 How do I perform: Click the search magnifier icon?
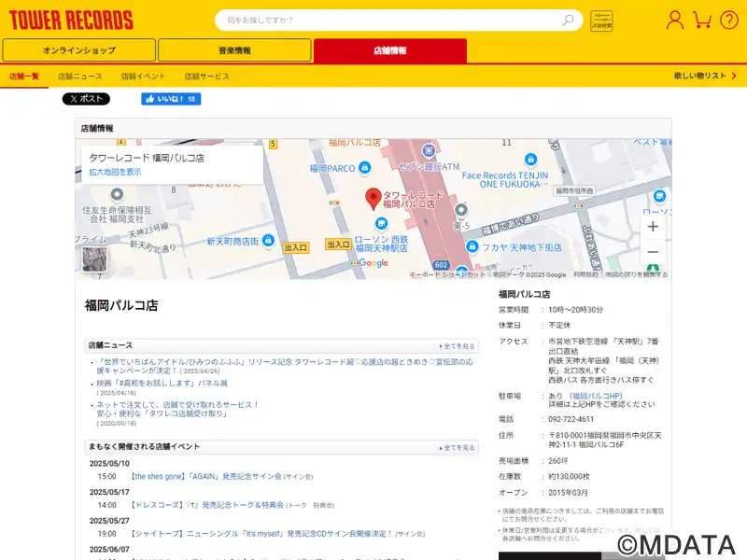tap(568, 20)
